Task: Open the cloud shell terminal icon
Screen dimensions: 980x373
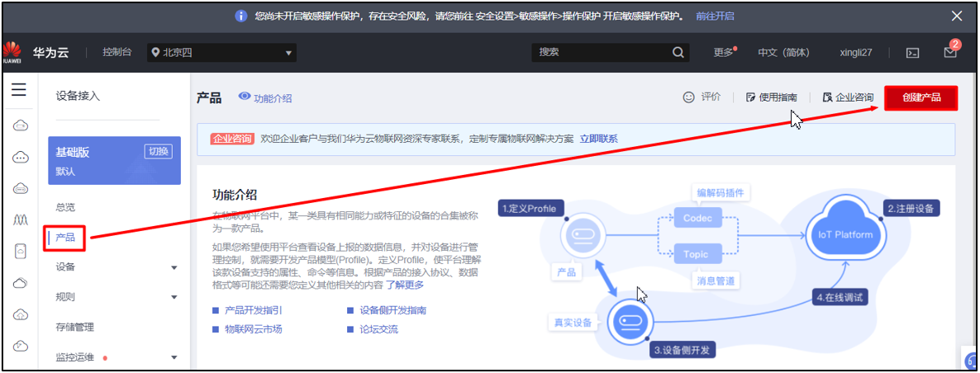Action: click(x=912, y=53)
